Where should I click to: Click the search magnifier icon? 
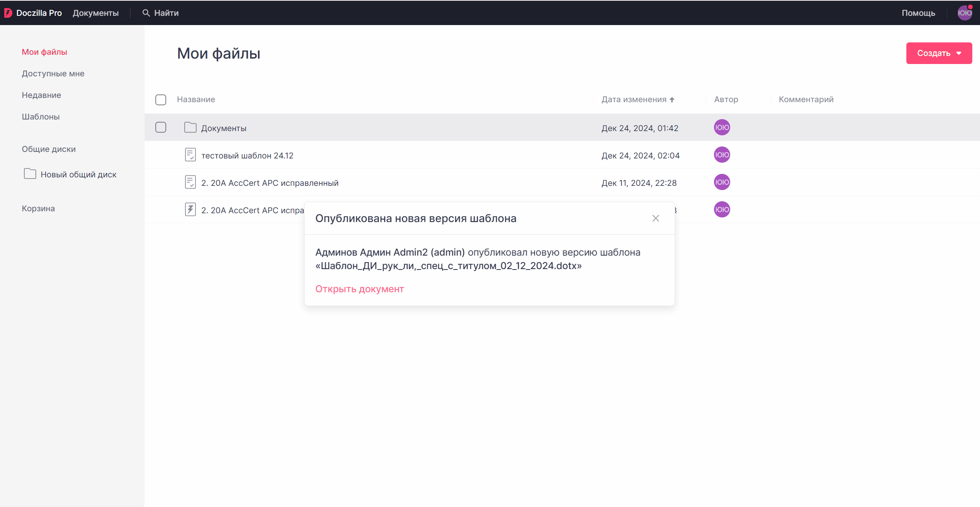coord(146,13)
